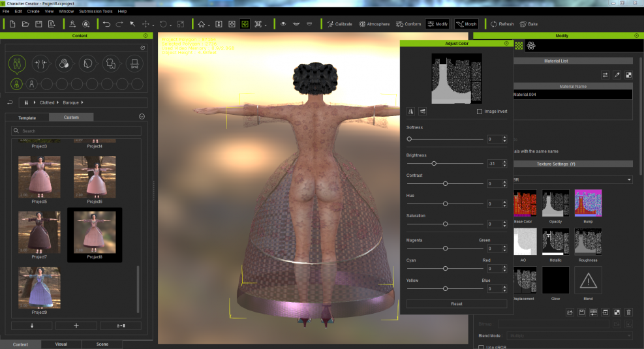Open the Submission Tools menu
This screenshot has width=644, height=349.
coord(95,11)
